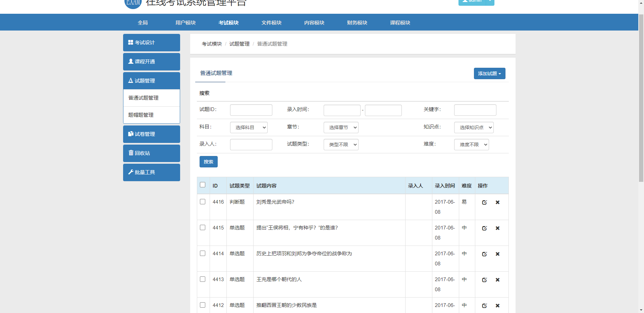Viewport: 644px width, 313px height.
Task: Switch to the 内容模块 nav tab
Action: pos(314,22)
